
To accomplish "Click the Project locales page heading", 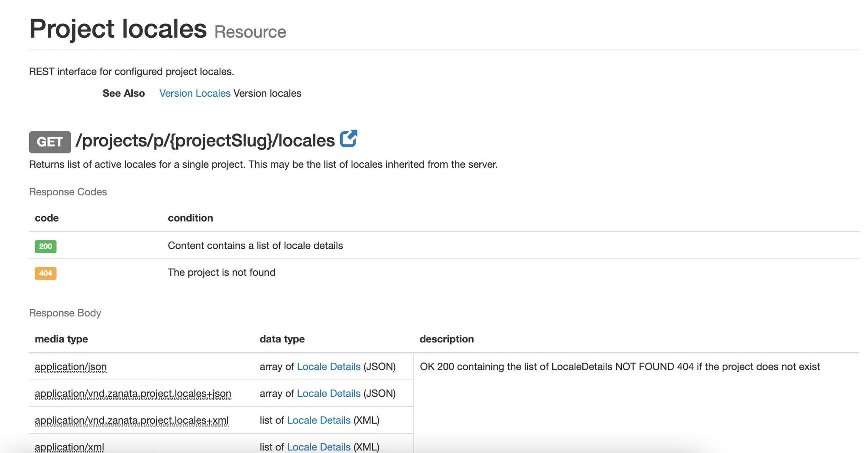I will click(118, 29).
